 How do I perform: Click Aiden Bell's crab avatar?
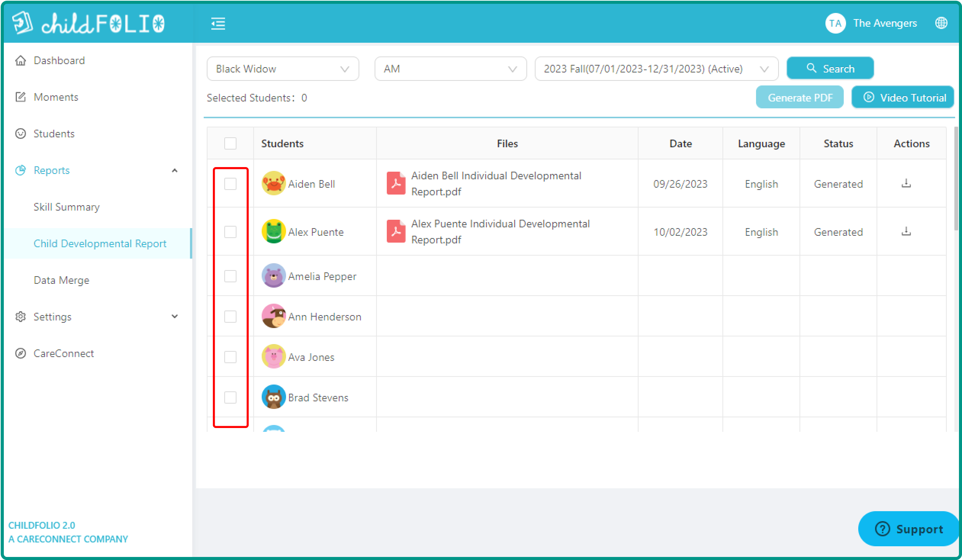tap(273, 183)
